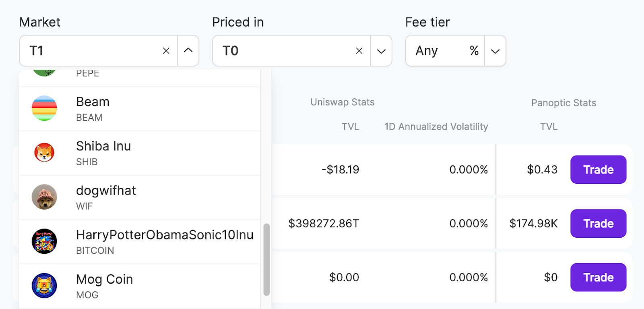Clear the Market T1 selection

click(x=166, y=51)
